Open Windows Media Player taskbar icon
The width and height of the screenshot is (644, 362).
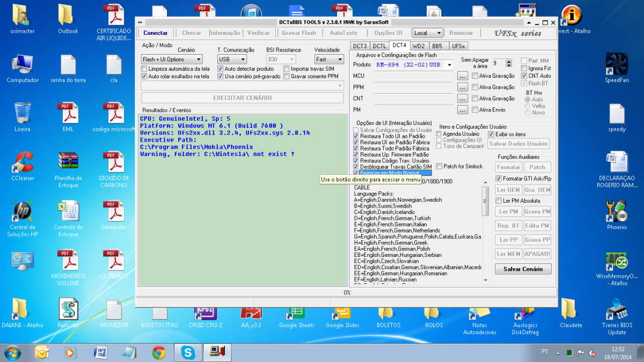pyautogui.click(x=70, y=352)
